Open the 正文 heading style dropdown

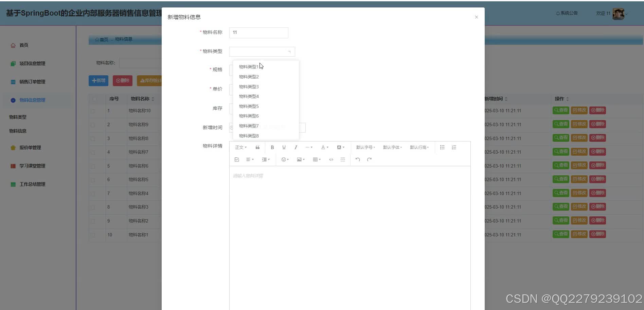pyautogui.click(x=241, y=147)
